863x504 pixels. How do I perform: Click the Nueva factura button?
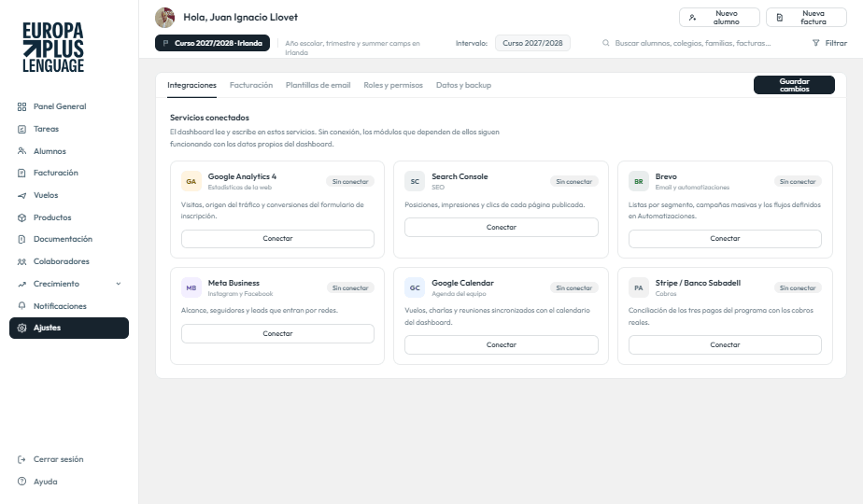[806, 18]
